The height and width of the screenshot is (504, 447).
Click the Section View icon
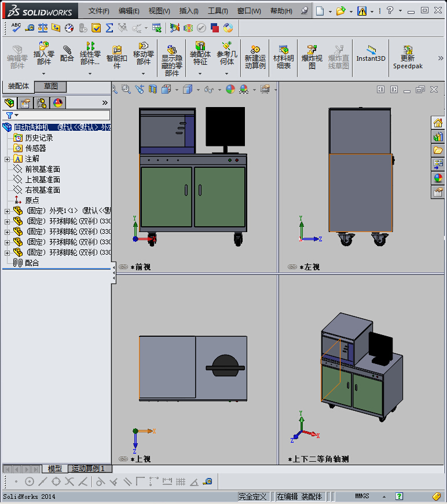click(153, 89)
